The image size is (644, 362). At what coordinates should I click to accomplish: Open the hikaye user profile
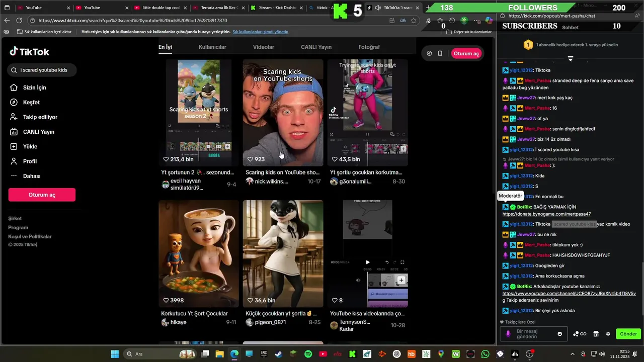pos(179,322)
